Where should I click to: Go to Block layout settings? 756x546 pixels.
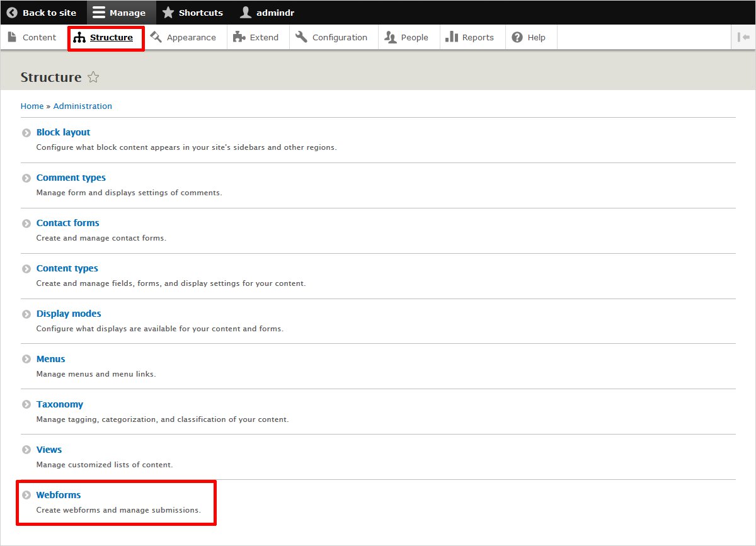pos(63,132)
